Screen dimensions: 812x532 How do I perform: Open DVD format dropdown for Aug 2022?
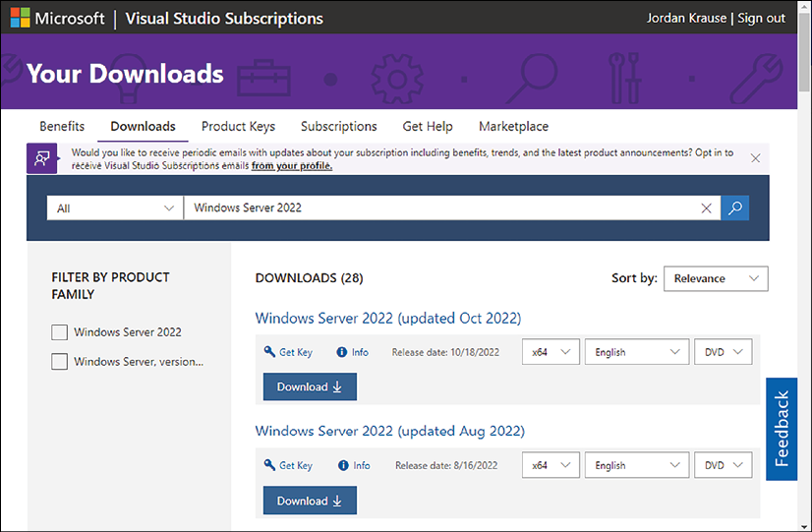tap(724, 465)
